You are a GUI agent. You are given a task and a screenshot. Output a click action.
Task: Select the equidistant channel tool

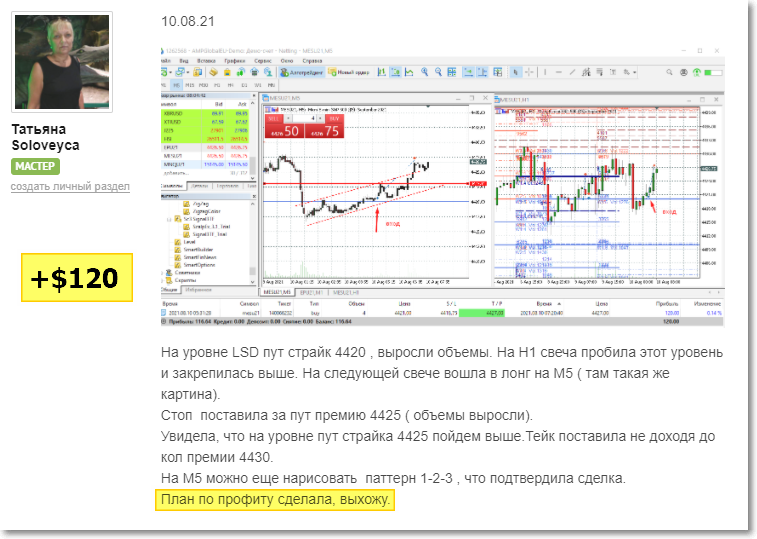point(586,72)
